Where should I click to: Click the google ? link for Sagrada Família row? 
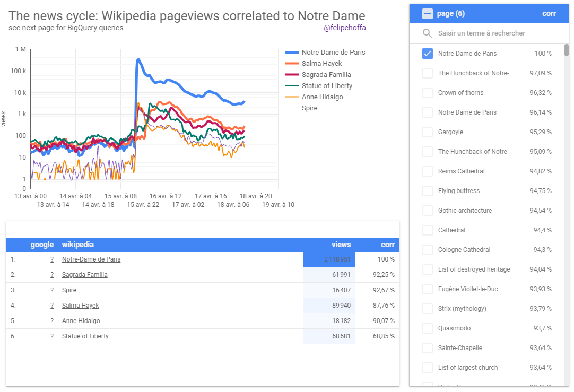tap(52, 275)
